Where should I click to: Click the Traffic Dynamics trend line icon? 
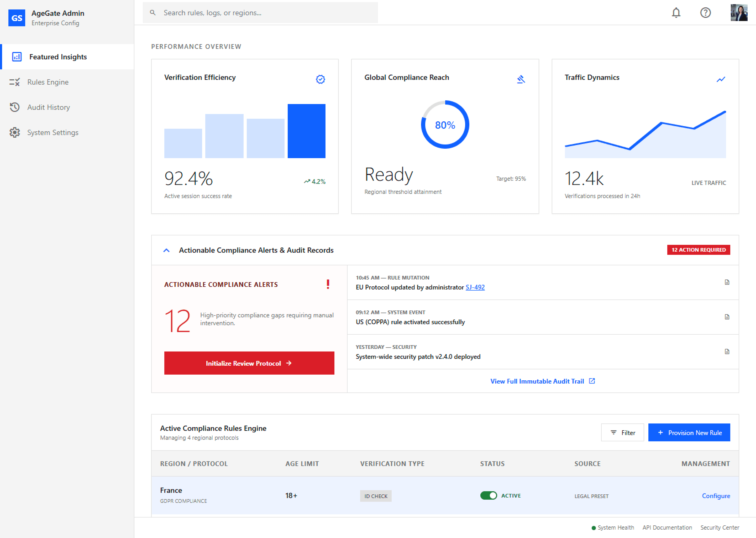(721, 79)
